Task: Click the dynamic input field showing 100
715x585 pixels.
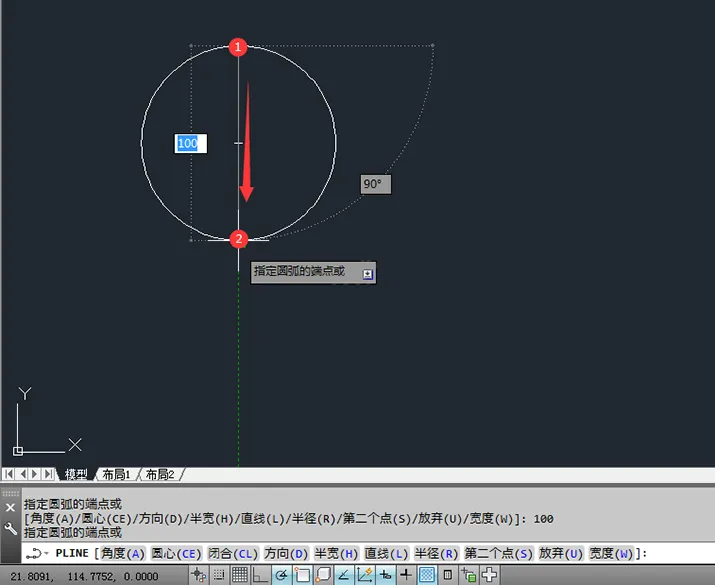Action: (x=191, y=144)
